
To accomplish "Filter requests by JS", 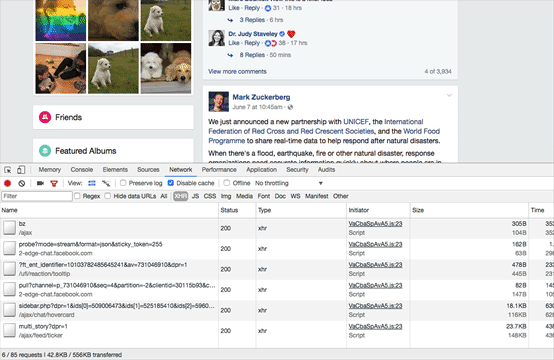I will (195, 196).
